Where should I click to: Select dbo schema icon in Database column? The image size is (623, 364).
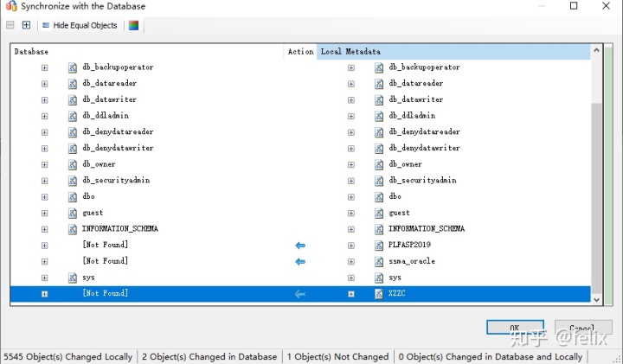pyautogui.click(x=73, y=197)
